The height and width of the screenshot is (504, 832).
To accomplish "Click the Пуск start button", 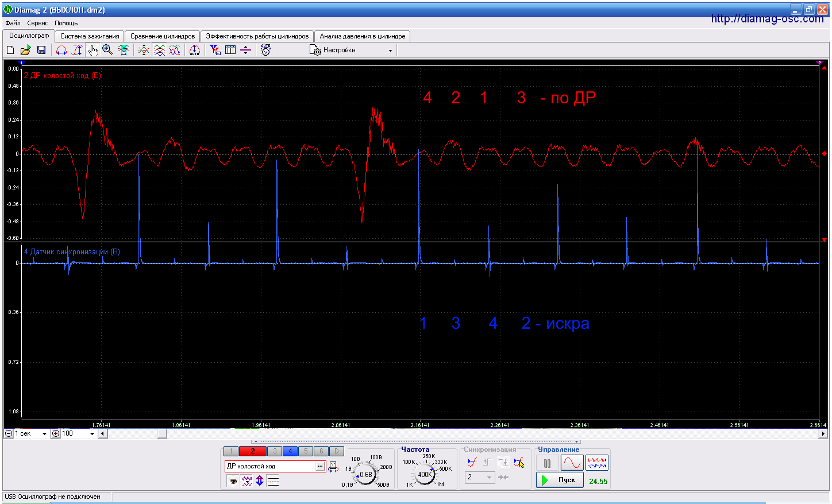I will [x=560, y=480].
